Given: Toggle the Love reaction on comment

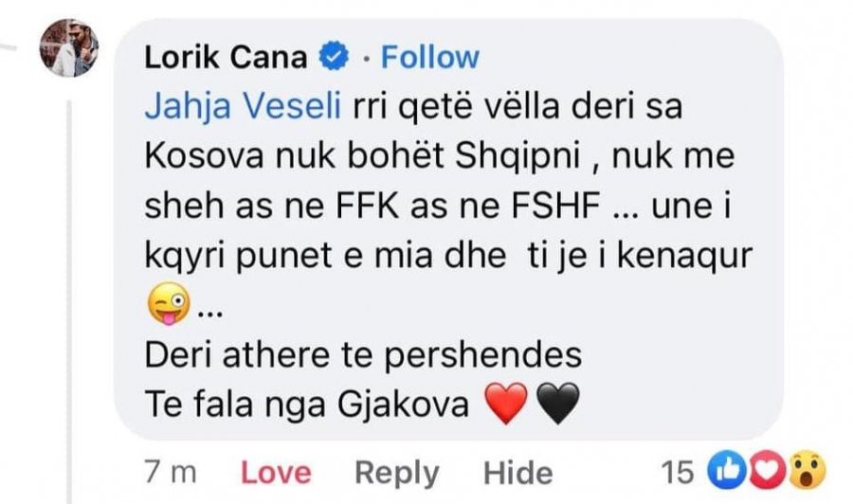Looking at the screenshot, I should click(x=276, y=472).
